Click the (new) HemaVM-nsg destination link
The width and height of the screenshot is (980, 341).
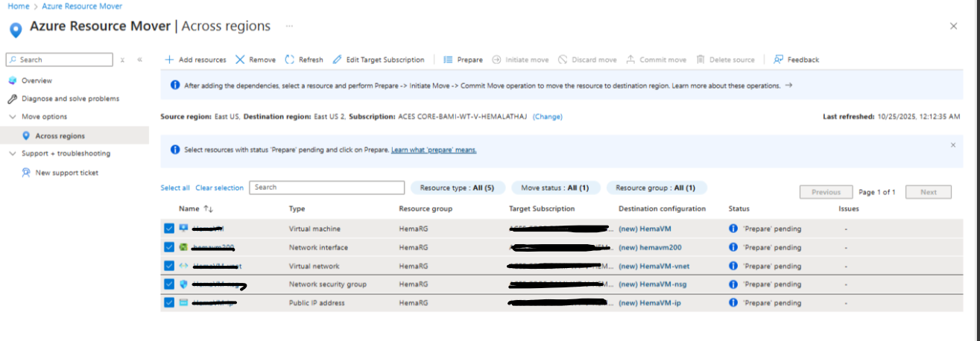[x=651, y=284]
